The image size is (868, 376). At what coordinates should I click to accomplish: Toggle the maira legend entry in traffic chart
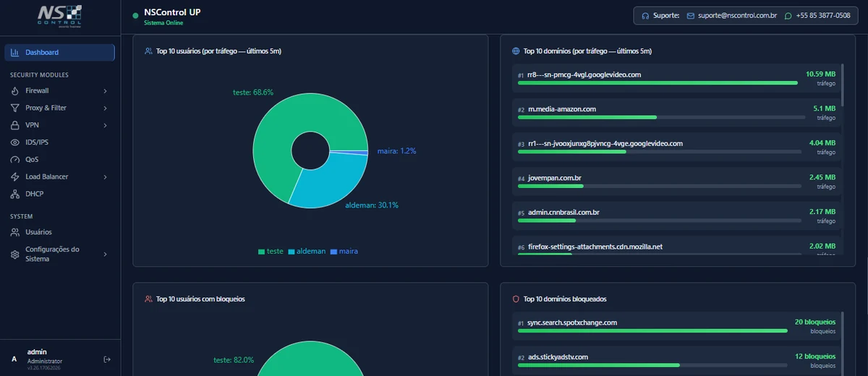click(344, 251)
